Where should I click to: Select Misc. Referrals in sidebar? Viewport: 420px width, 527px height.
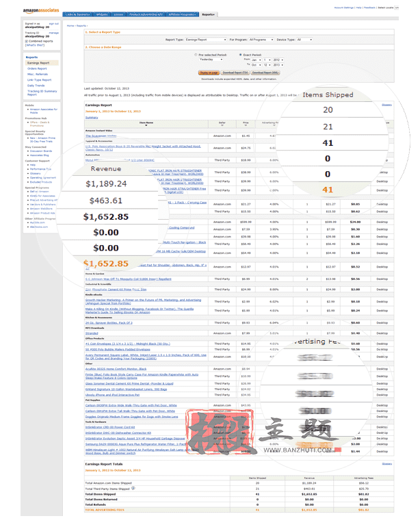[38, 75]
